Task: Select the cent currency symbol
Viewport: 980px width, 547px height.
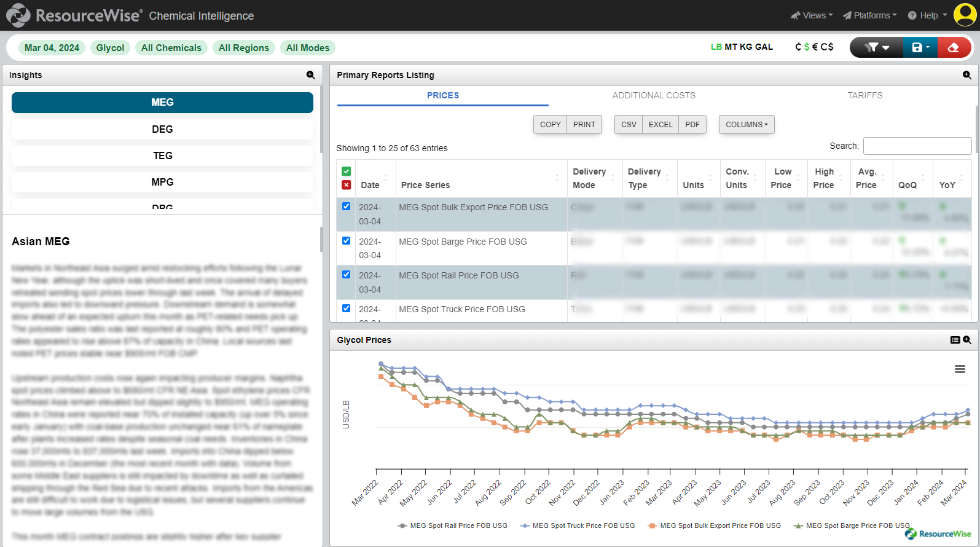Action: tap(798, 47)
